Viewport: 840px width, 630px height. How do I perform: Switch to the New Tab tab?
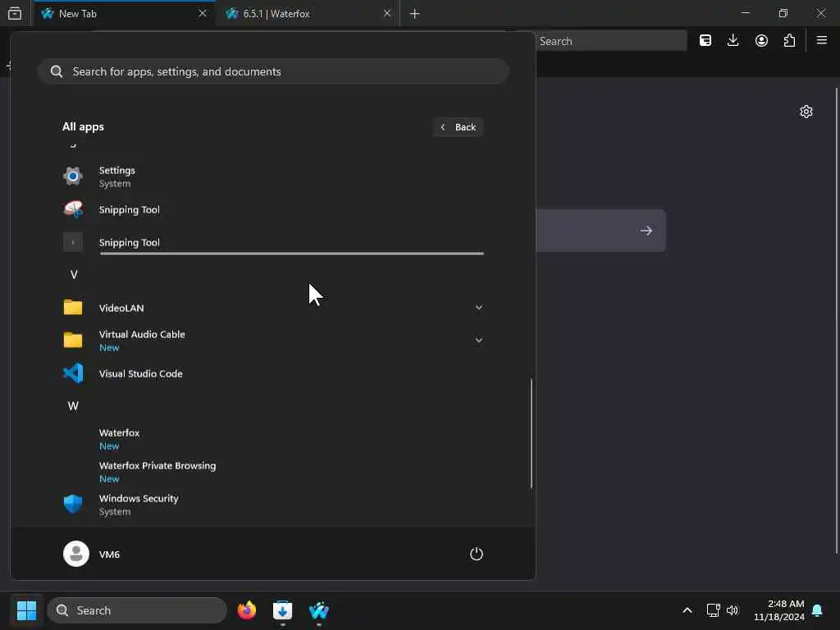[125, 13]
